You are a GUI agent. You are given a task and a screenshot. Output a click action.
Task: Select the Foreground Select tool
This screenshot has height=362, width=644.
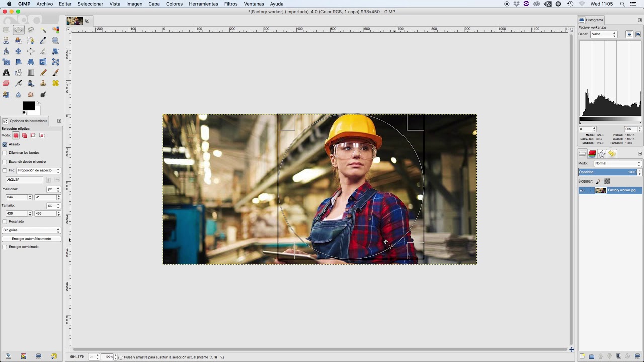(x=18, y=41)
